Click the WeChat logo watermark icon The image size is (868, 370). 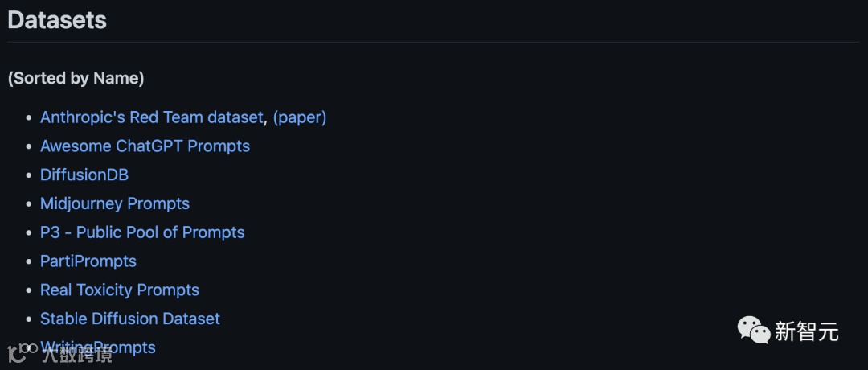click(753, 331)
